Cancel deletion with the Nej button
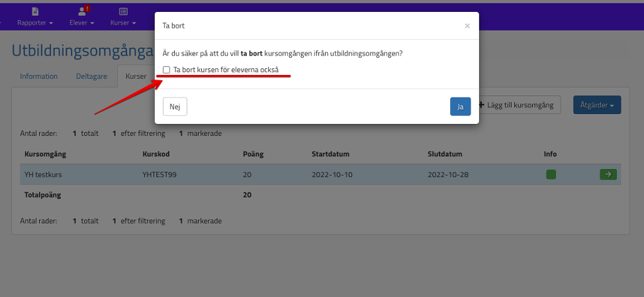644x297 pixels. point(175,106)
